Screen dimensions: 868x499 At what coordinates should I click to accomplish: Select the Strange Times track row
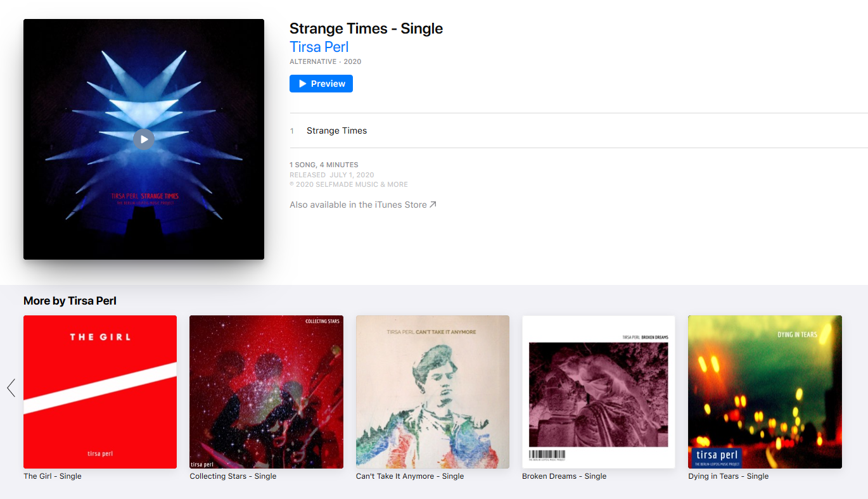click(x=578, y=130)
